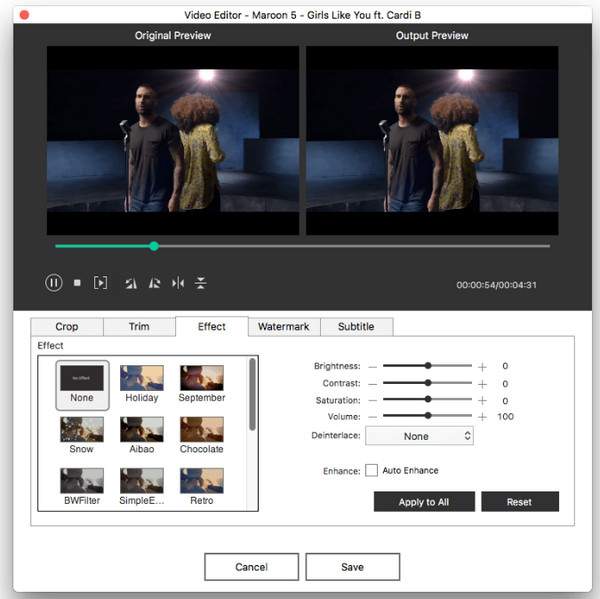Lower volume with minus icon

[x=373, y=417]
